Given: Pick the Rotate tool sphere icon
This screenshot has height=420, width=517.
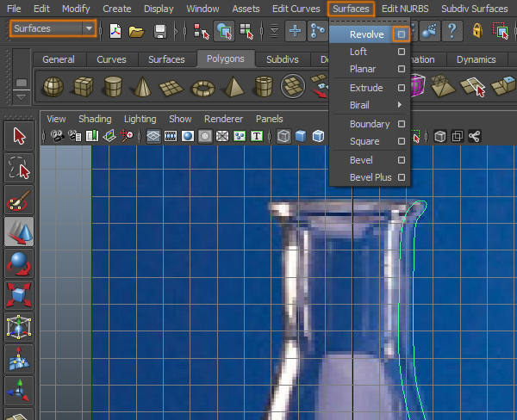Looking at the screenshot, I should [19, 264].
